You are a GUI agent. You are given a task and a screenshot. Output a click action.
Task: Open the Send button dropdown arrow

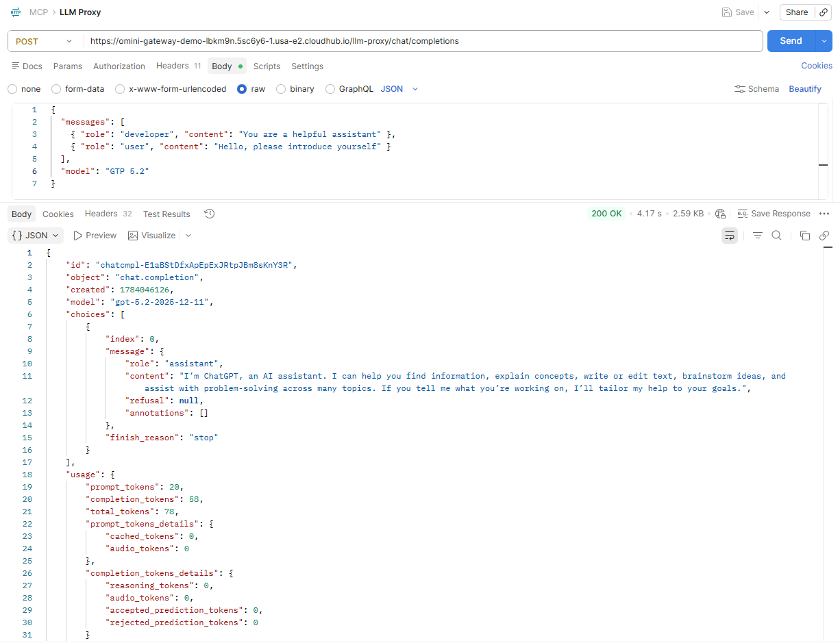coord(824,41)
